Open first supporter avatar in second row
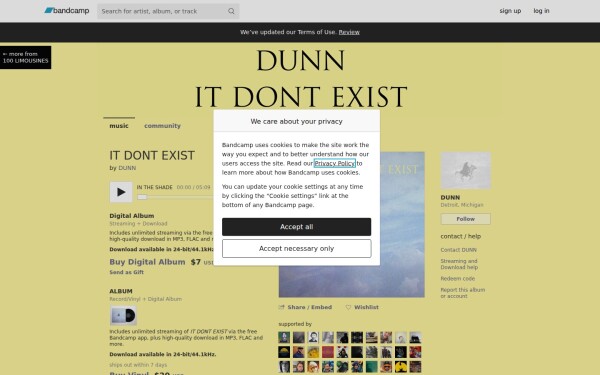Screen dimensions: 600x375 (284, 352)
